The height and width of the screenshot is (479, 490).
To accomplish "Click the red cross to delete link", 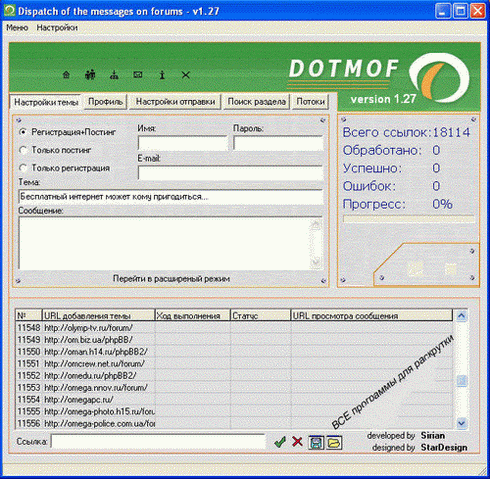I will pyautogui.click(x=297, y=442).
